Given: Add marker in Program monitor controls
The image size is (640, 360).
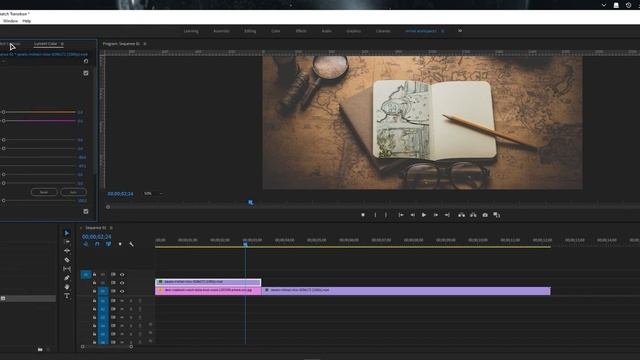Looking at the screenshot, I should point(363,215).
